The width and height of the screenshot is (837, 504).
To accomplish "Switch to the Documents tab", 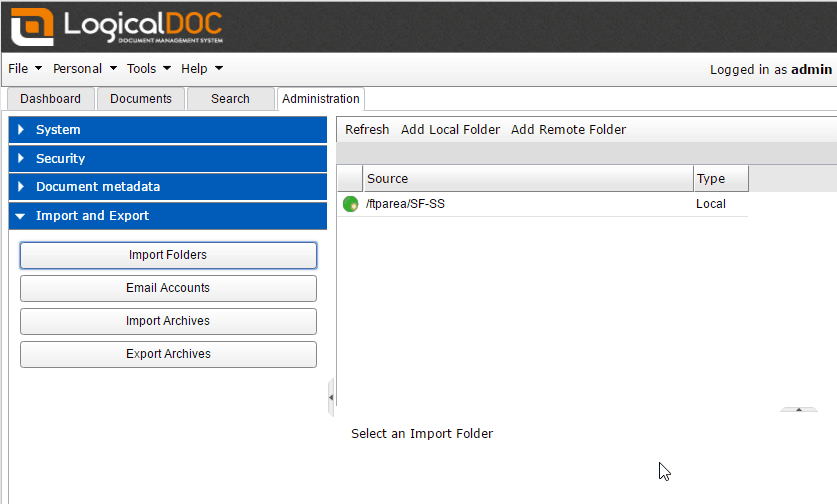I will tap(141, 99).
